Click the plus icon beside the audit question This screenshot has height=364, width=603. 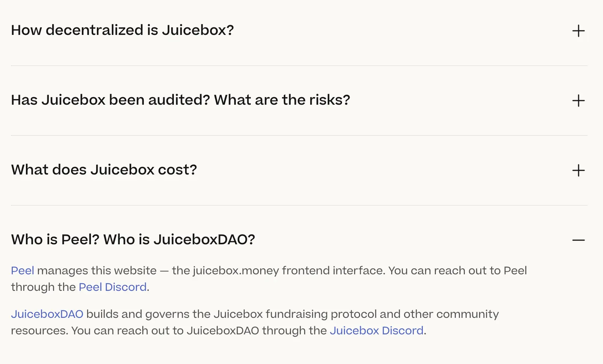click(x=579, y=100)
